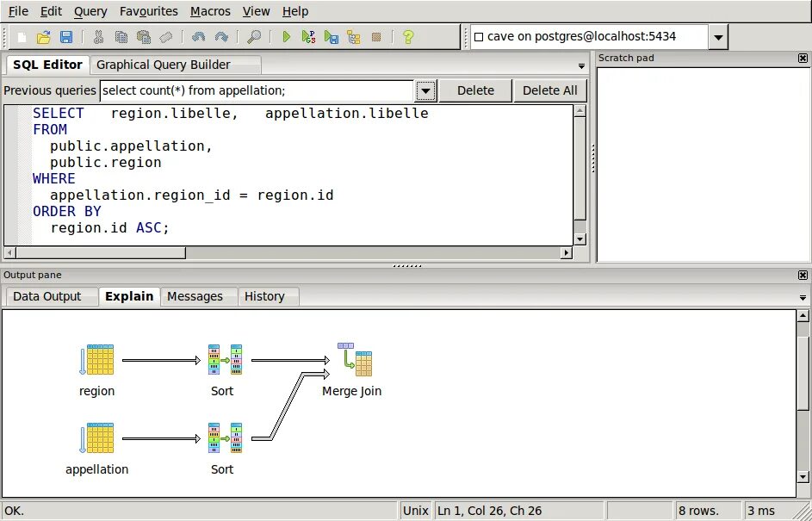Screen dimensions: 812x521
Task: Save the query with the floppy icon
Action: point(66,37)
